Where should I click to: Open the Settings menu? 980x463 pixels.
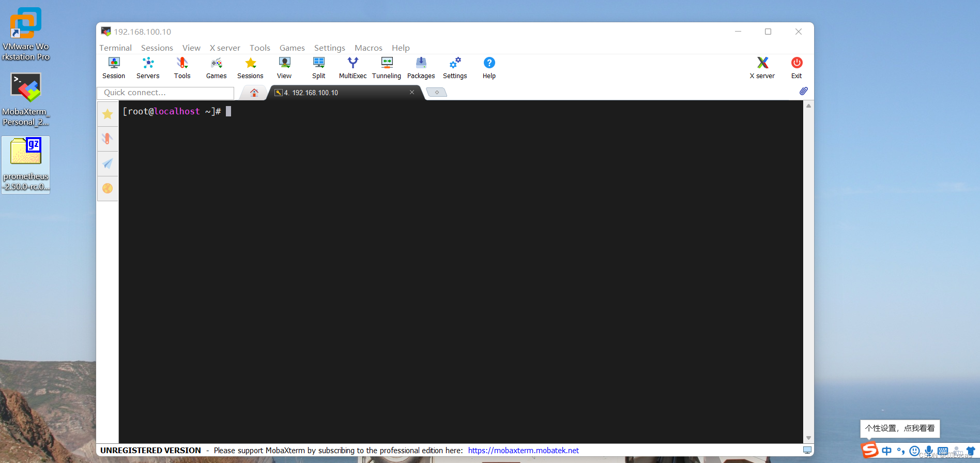coord(330,48)
